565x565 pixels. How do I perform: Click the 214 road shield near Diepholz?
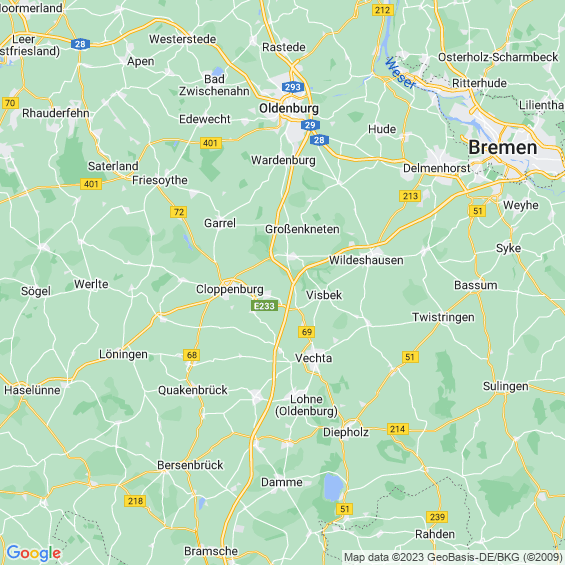tap(397, 429)
